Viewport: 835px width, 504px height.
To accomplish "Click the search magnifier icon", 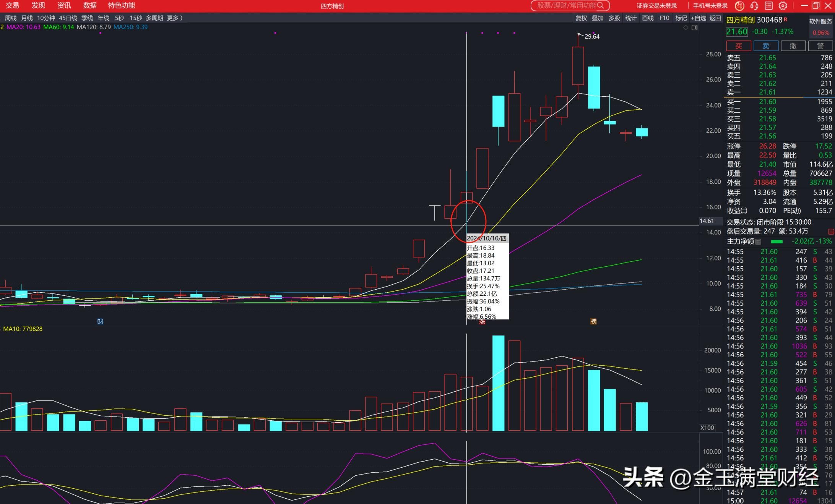I will point(600,5).
